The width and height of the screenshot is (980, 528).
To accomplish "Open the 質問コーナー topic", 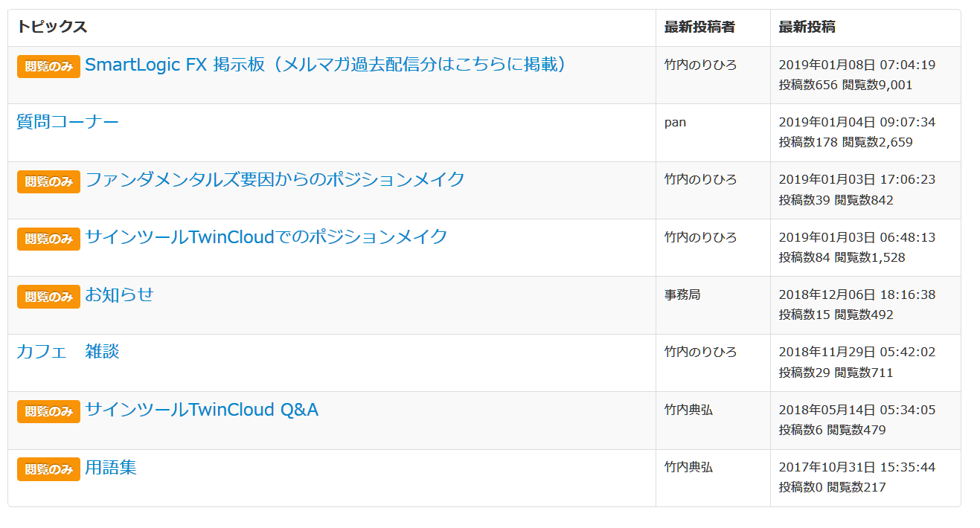I will (68, 122).
